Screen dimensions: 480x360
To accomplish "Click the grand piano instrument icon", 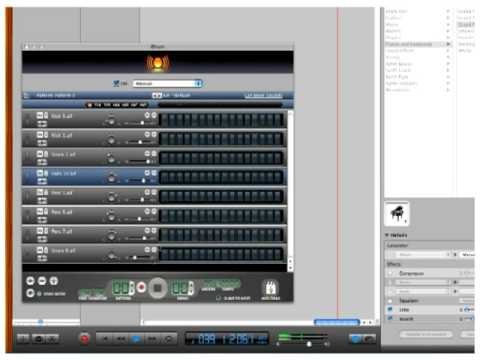I will pyautogui.click(x=397, y=213).
